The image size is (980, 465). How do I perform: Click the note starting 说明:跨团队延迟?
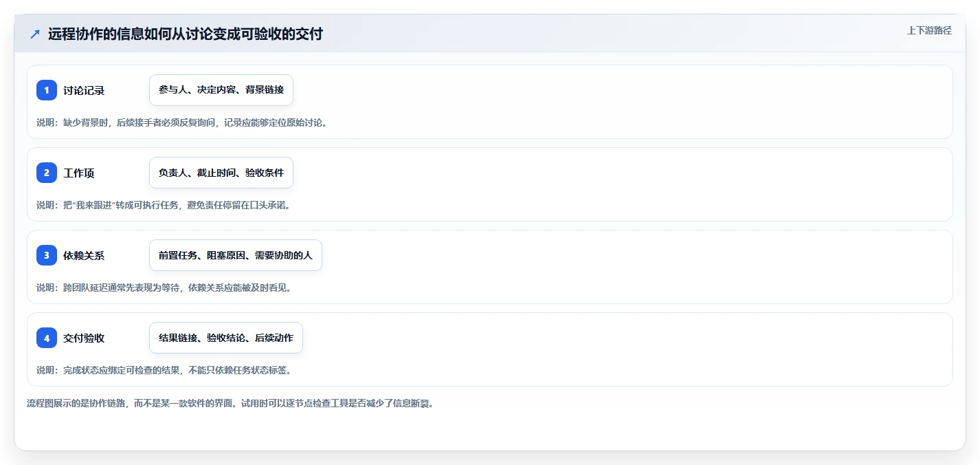coord(164,288)
